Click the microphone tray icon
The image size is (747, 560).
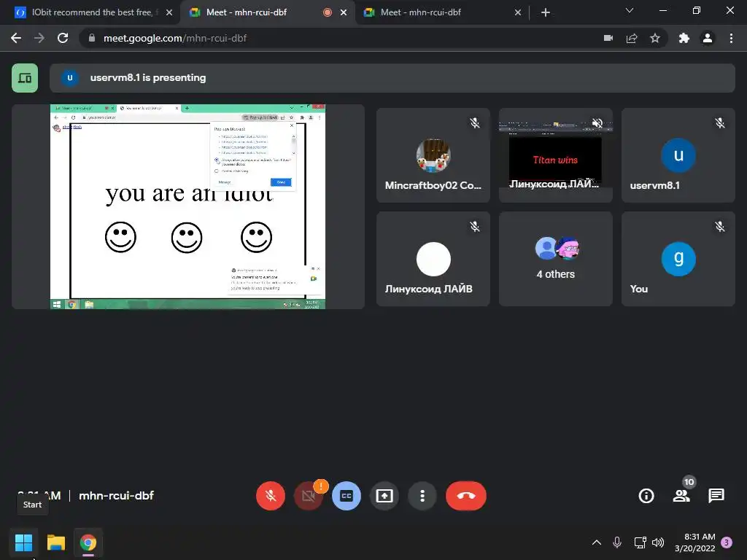(617, 542)
